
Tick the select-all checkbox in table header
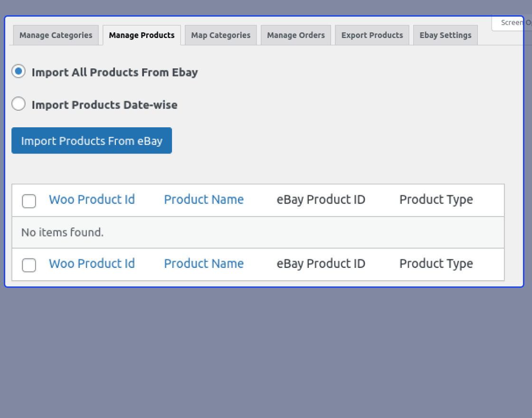(x=29, y=201)
